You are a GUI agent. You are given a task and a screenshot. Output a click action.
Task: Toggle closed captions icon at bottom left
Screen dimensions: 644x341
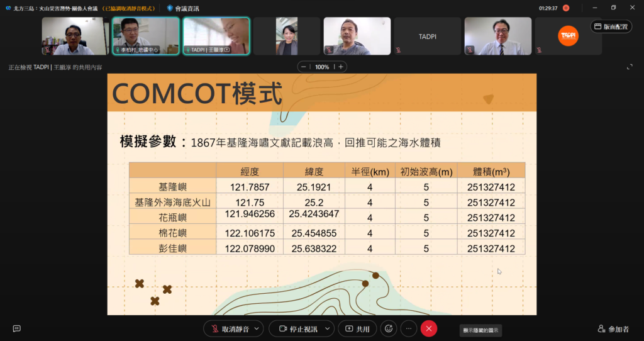click(17, 328)
